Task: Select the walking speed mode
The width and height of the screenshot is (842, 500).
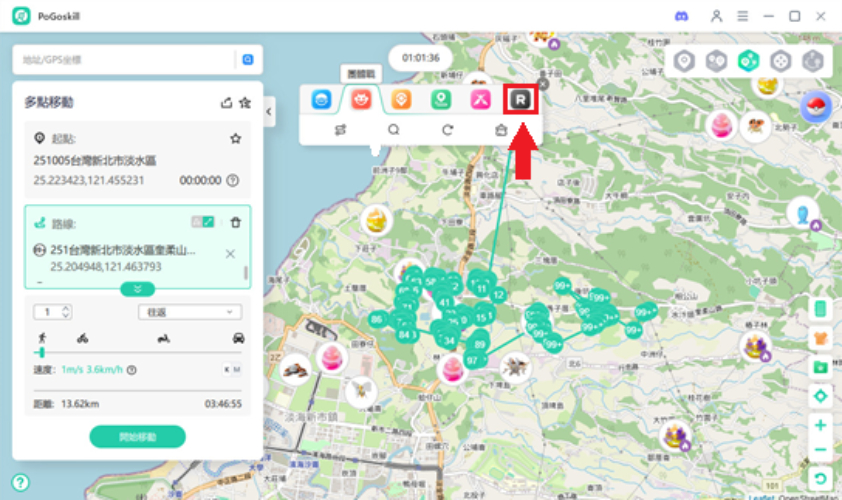Action: (41, 338)
